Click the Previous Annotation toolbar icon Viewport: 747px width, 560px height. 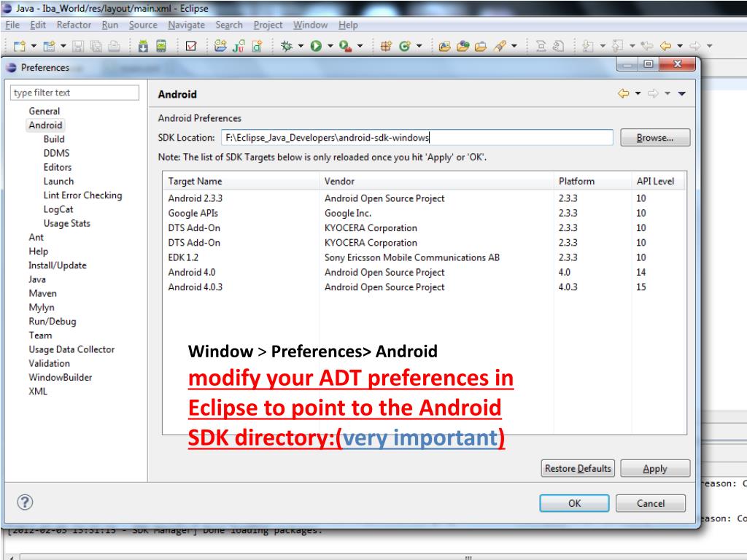[x=617, y=46]
